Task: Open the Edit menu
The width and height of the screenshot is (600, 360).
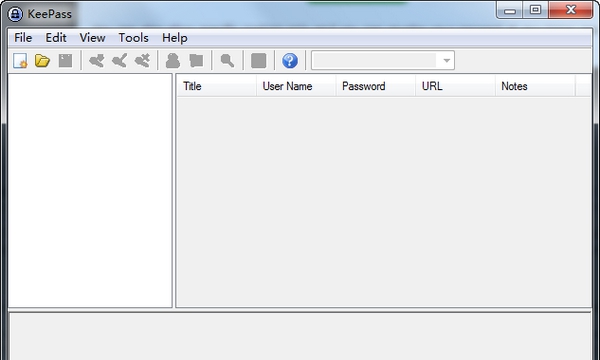Action: [56, 38]
